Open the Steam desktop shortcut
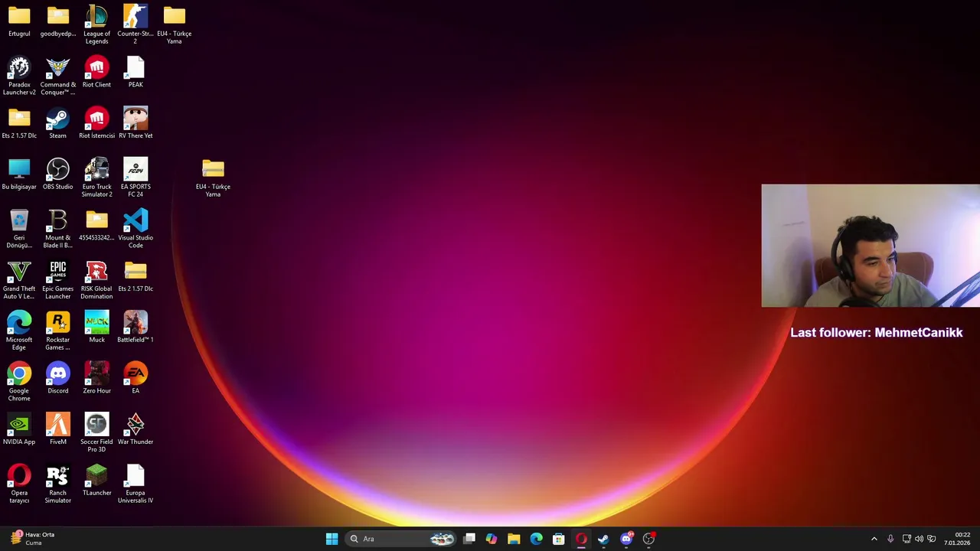Viewport: 980px width, 551px height. point(58,124)
